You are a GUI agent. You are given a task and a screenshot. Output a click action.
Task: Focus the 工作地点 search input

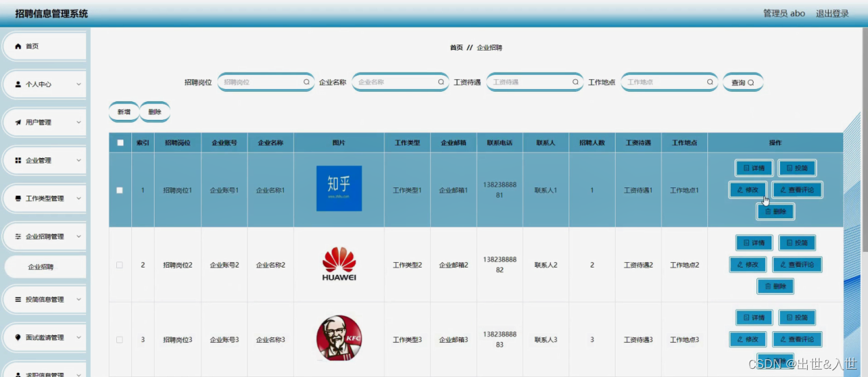click(670, 82)
